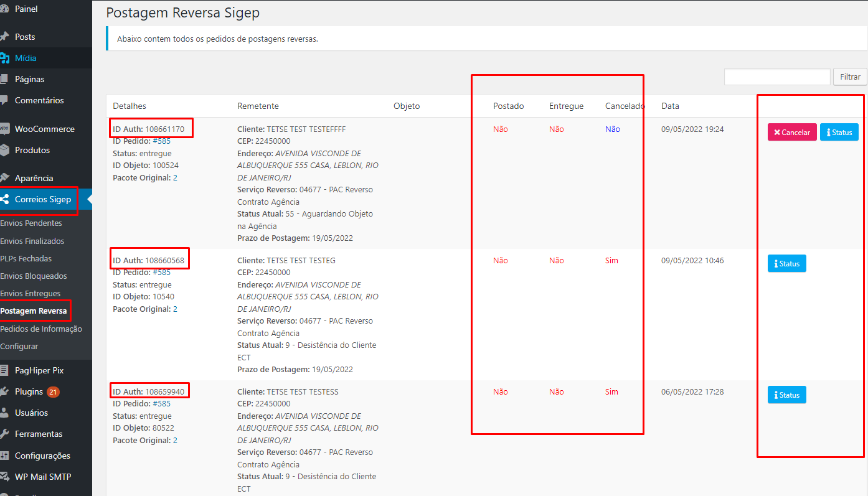Image resolution: width=868 pixels, height=496 pixels.
Task: Open the Configurar submenu item
Action: click(x=19, y=346)
